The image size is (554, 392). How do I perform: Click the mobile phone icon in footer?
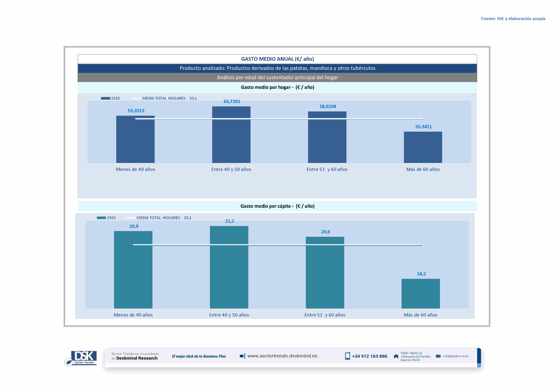click(347, 356)
